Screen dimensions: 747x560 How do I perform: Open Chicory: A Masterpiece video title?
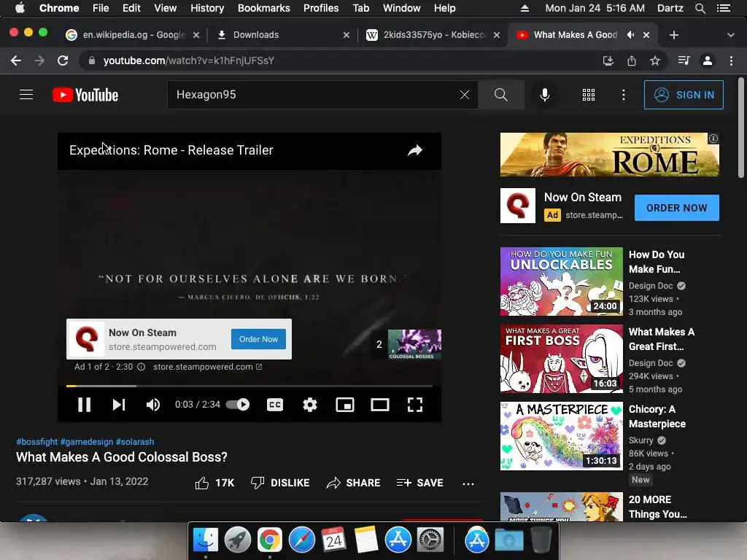(x=657, y=416)
